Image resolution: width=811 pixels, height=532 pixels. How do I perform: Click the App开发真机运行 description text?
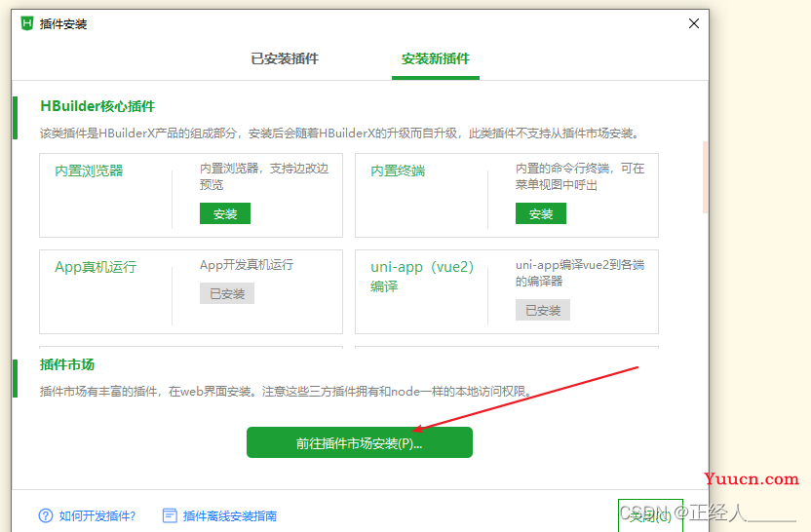point(247,265)
